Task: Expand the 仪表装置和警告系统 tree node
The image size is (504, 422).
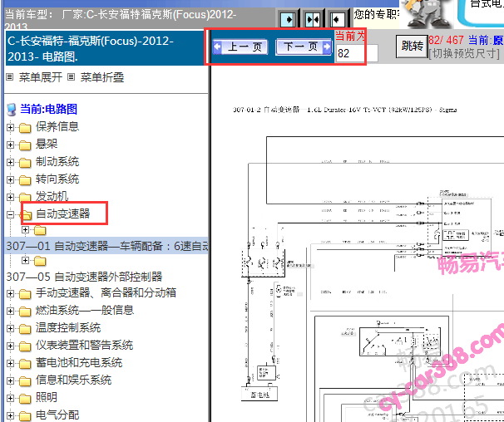Action: [x=10, y=346]
